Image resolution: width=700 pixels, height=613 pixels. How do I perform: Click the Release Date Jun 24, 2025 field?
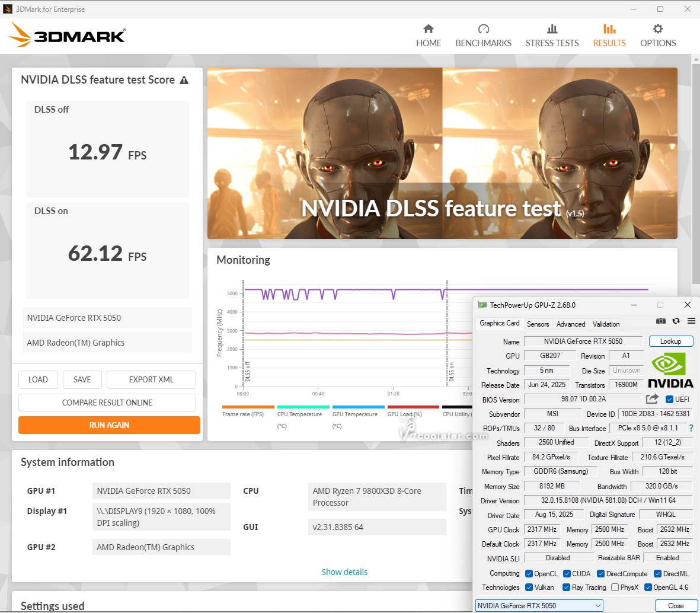[547, 385]
